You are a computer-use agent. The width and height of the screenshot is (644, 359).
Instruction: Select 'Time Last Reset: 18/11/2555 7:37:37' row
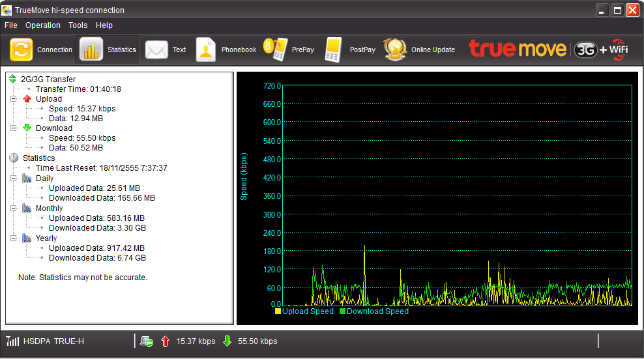tap(102, 168)
